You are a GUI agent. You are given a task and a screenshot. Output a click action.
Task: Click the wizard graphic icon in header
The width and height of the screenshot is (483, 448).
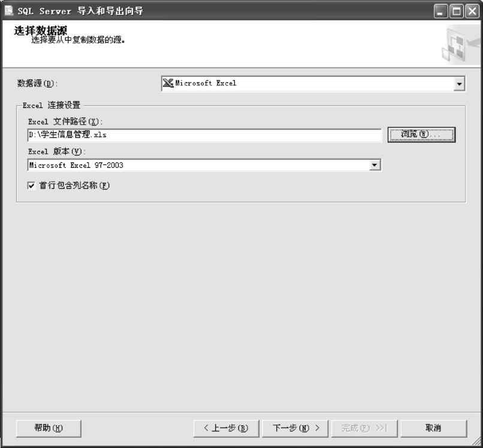(x=460, y=45)
